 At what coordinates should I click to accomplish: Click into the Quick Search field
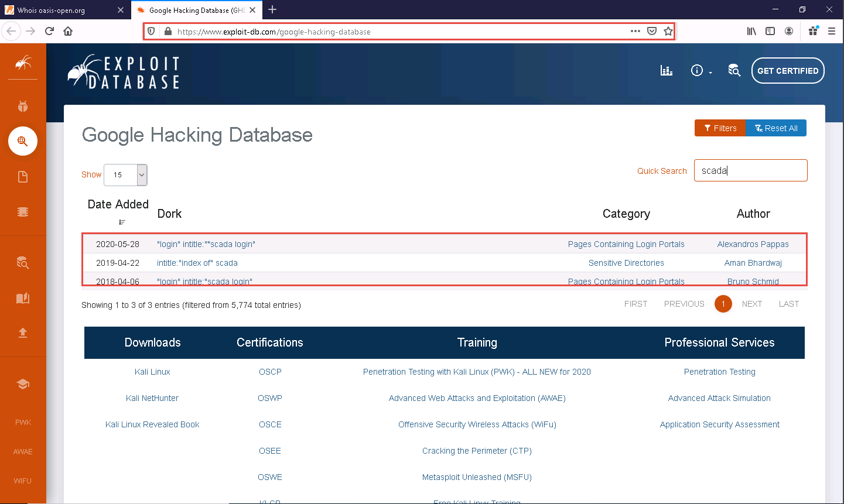point(750,171)
